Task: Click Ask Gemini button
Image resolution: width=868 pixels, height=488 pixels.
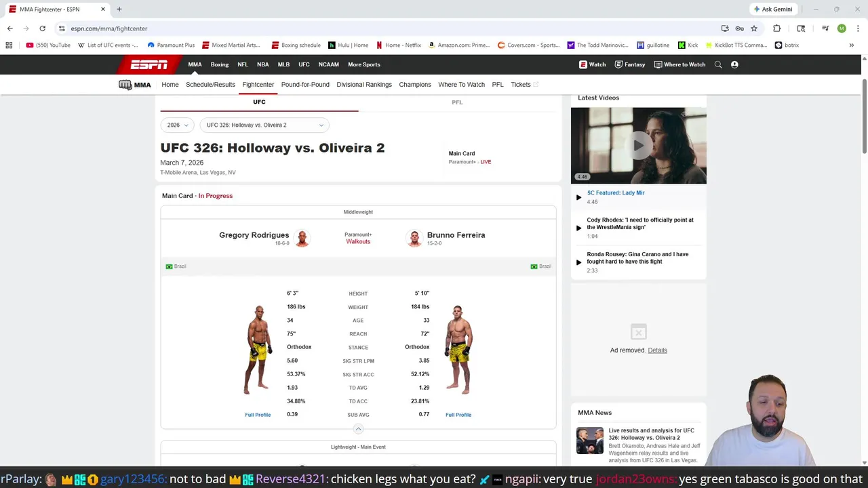Action: (x=772, y=9)
